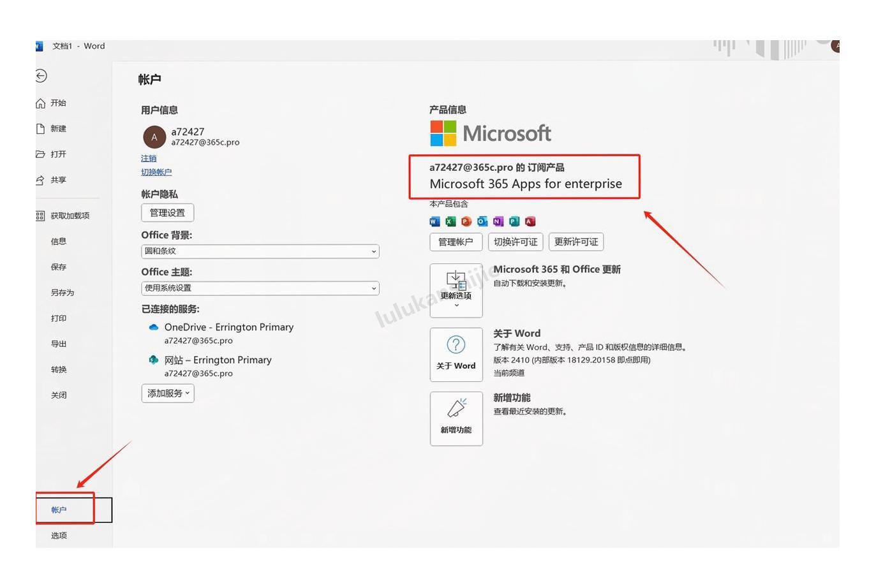Click the Outlook app icon
The image size is (876, 588).
[x=482, y=221]
